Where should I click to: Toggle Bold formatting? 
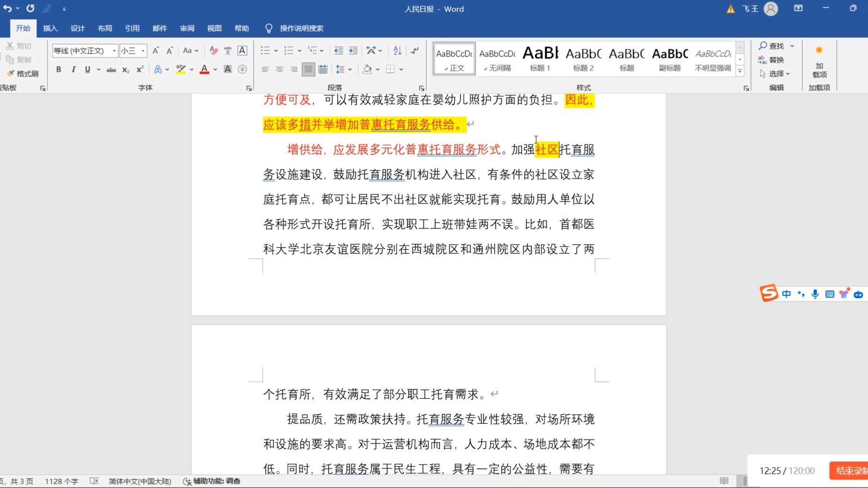tap(59, 70)
